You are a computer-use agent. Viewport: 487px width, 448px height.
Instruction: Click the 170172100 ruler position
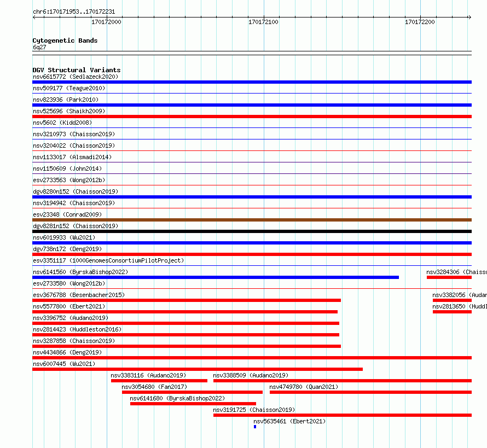[263, 22]
